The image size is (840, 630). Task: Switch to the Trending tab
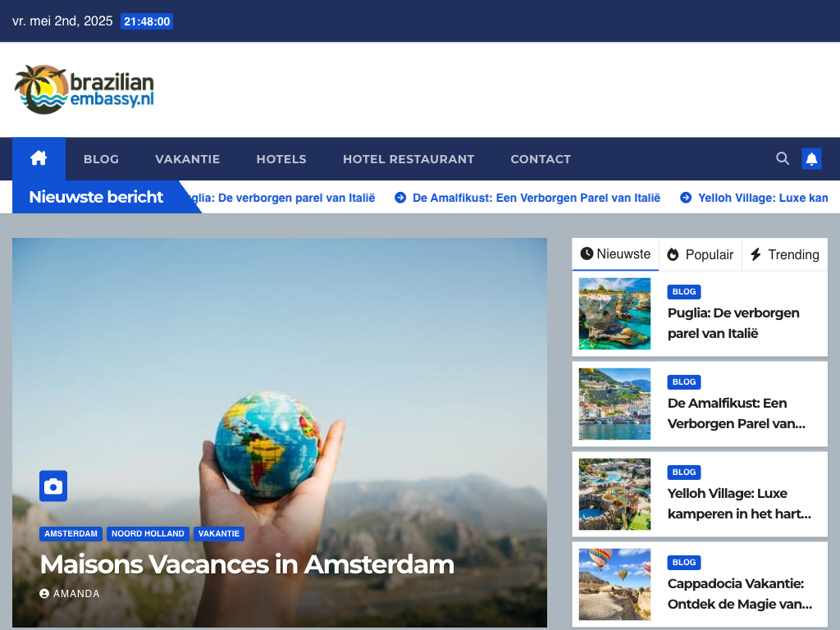(785, 254)
